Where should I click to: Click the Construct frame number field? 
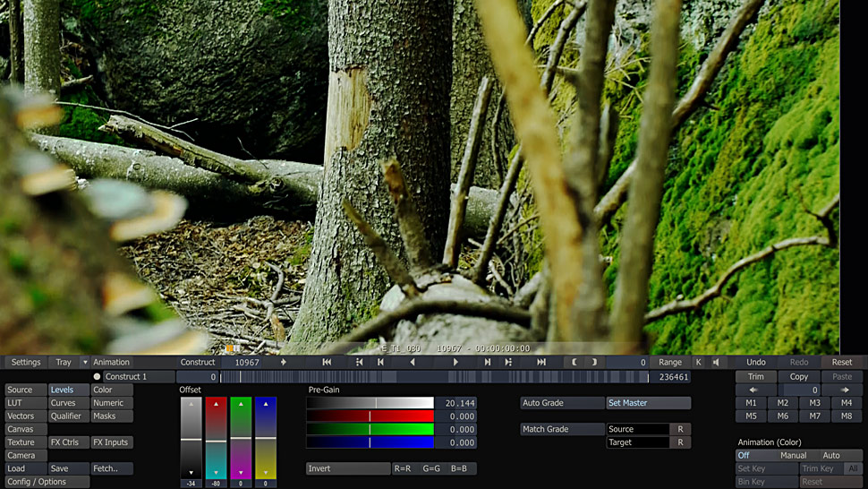247,363
